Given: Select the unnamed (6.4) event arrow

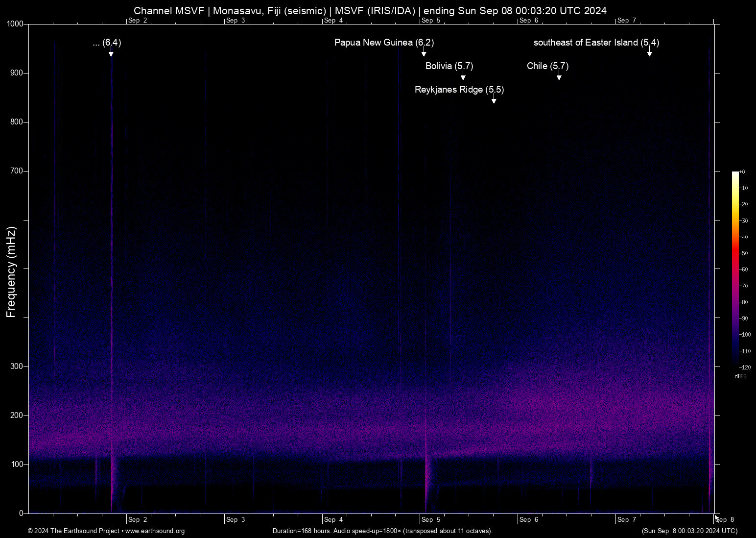Looking at the screenshot, I should coord(111,54).
